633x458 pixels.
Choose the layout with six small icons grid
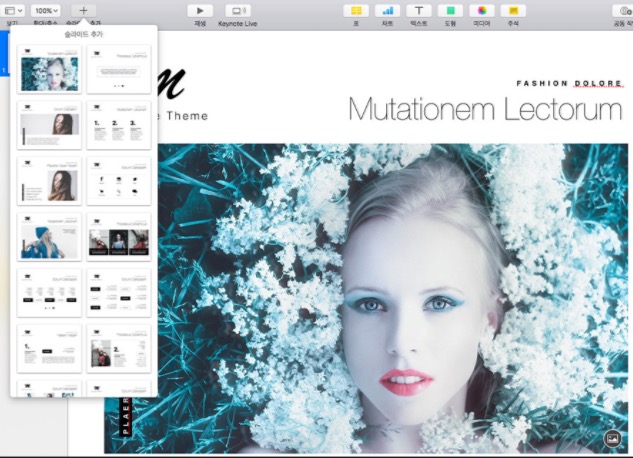pyautogui.click(x=119, y=181)
